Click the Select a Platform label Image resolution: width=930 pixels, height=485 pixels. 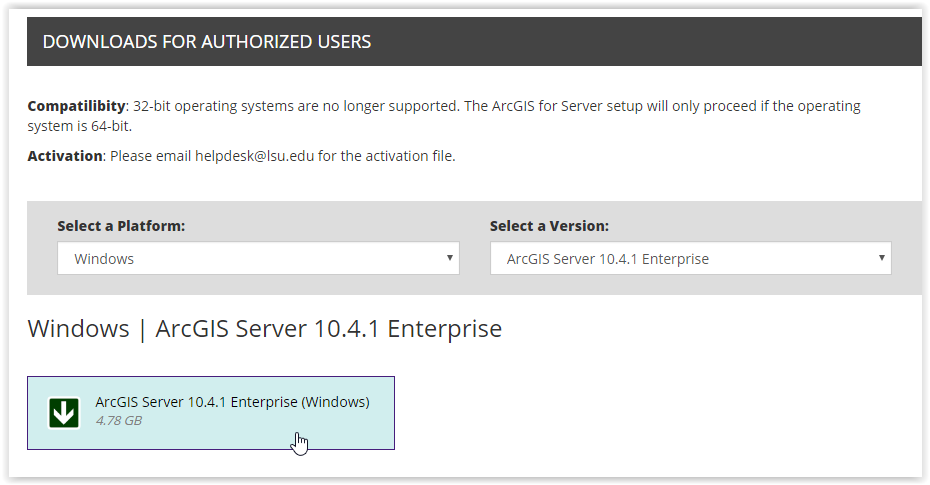[x=121, y=226]
